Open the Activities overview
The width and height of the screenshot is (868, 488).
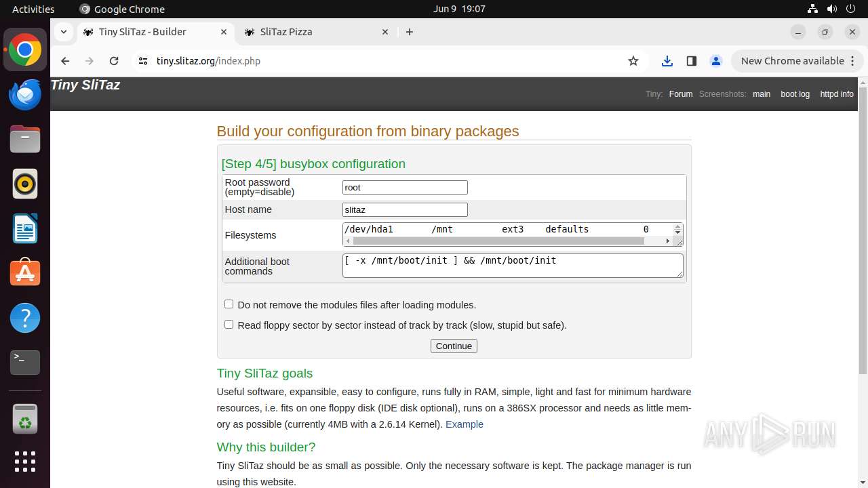[x=33, y=9]
